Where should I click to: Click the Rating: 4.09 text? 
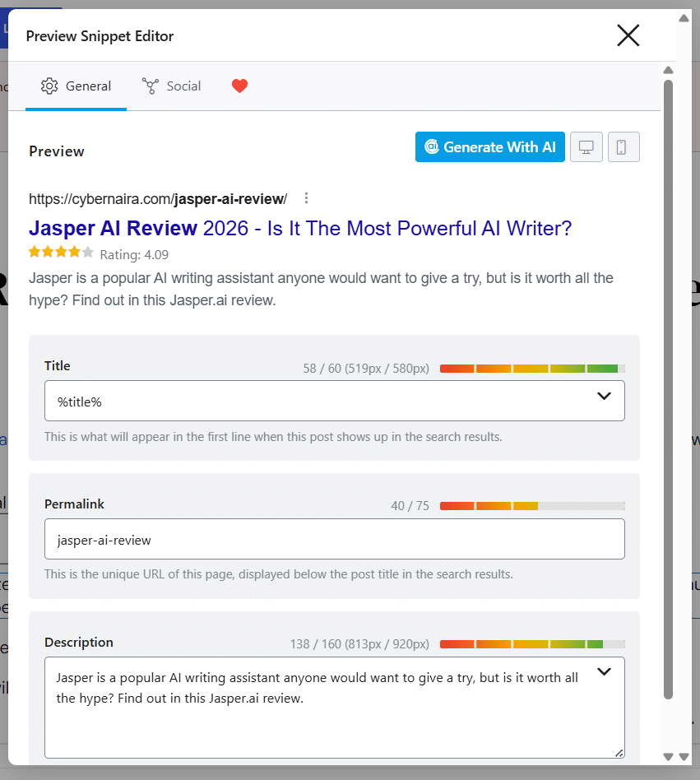[x=134, y=255]
